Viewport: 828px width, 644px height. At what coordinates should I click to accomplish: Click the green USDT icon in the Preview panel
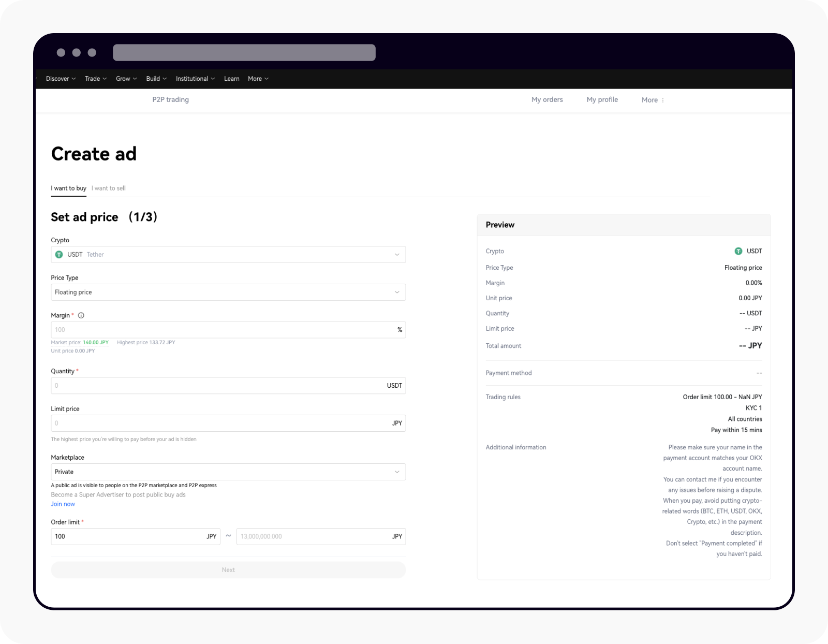pos(738,251)
